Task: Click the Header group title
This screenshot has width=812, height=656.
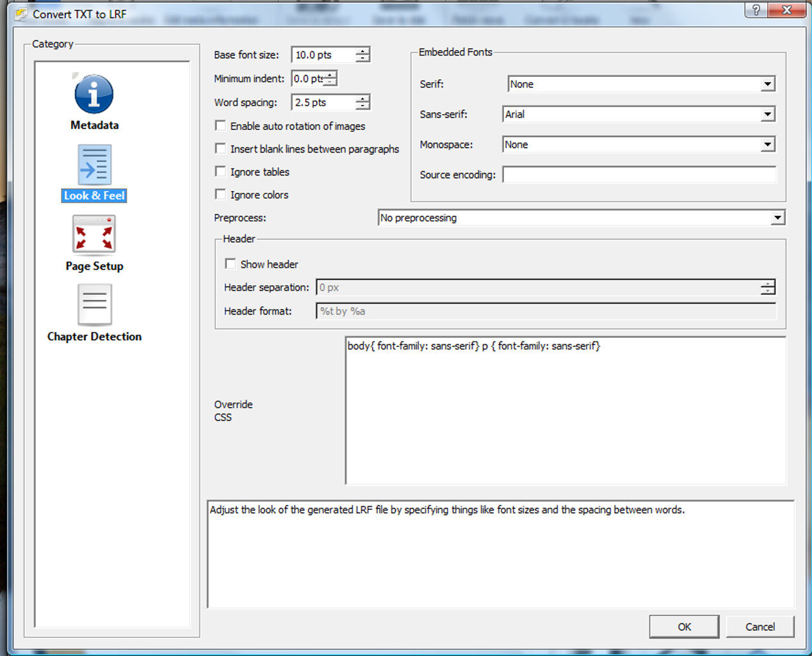Action: pos(239,238)
